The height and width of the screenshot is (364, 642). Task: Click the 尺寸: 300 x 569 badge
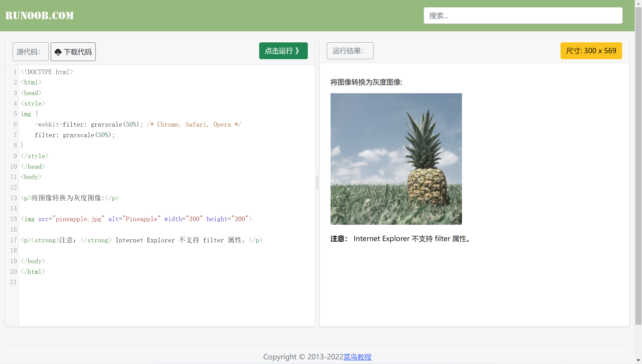tap(591, 51)
